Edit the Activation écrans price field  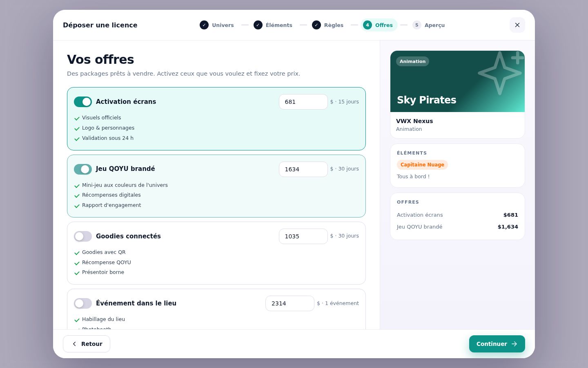point(303,102)
